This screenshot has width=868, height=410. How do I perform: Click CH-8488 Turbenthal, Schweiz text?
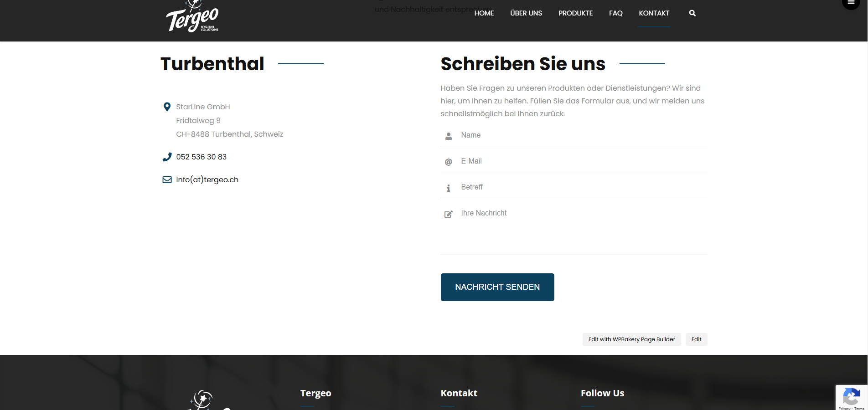tap(230, 134)
